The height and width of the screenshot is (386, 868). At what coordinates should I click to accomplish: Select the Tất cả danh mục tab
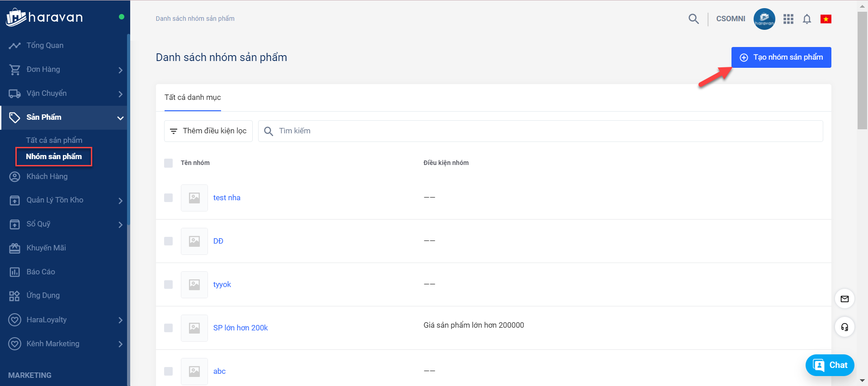pyautogui.click(x=193, y=98)
